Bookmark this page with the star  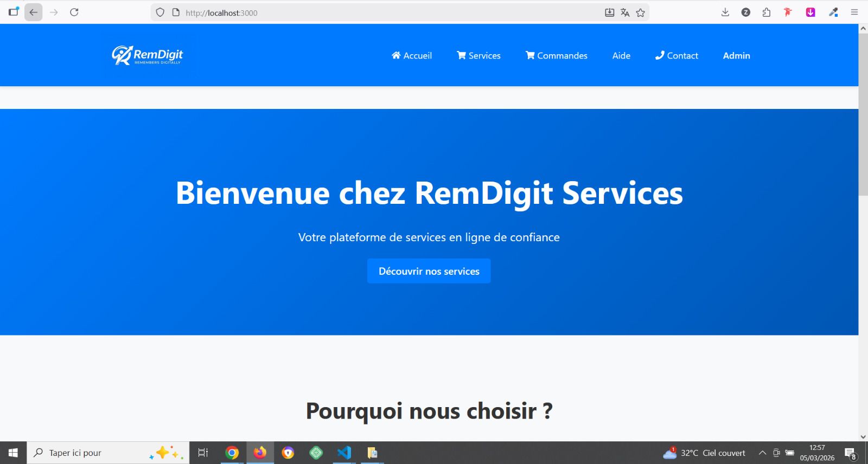(x=641, y=12)
